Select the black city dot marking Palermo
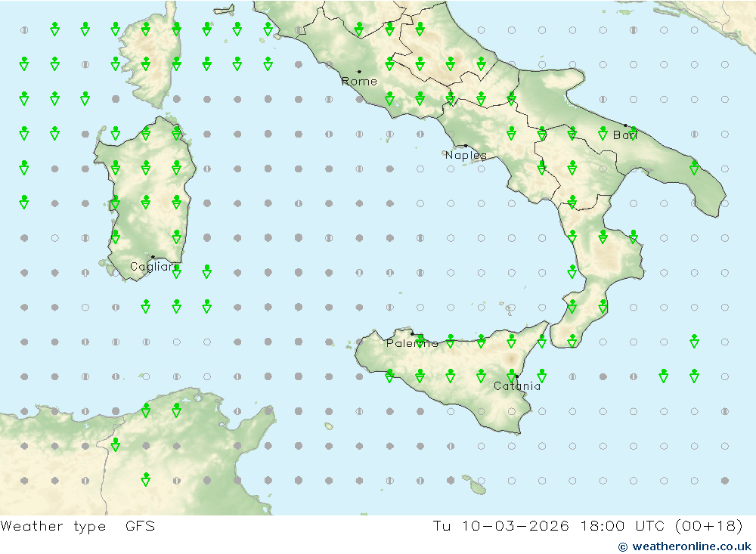 [412, 333]
